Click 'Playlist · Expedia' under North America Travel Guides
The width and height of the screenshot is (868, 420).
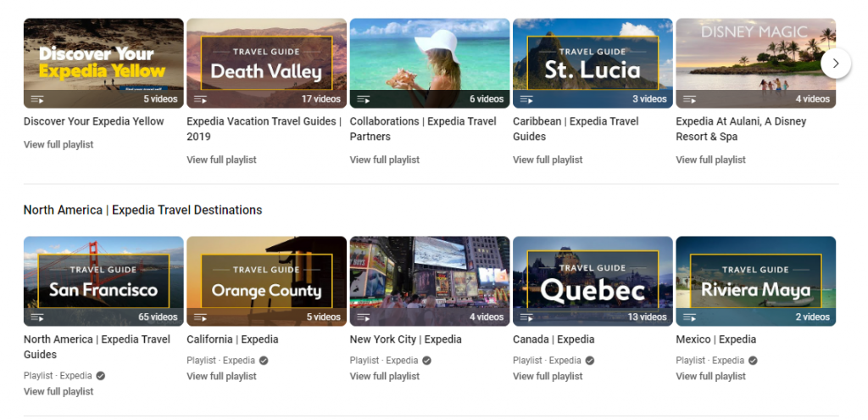click(x=58, y=376)
